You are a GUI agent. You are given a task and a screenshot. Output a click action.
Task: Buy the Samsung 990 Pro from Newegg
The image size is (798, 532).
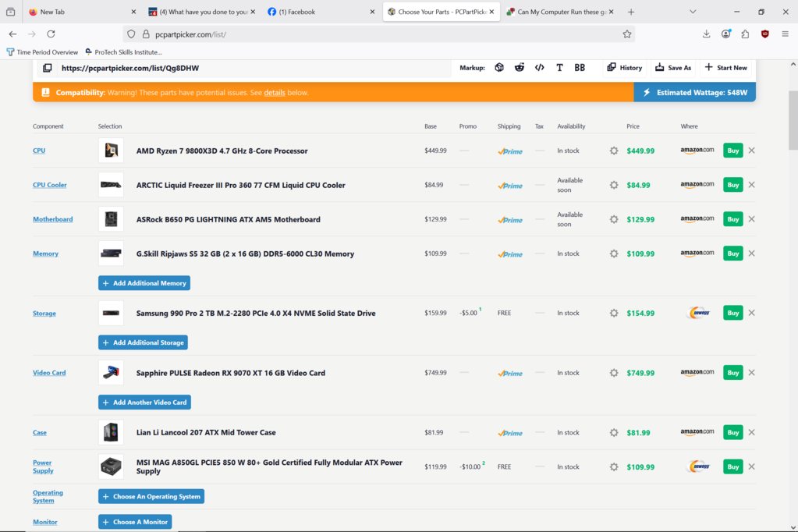732,313
